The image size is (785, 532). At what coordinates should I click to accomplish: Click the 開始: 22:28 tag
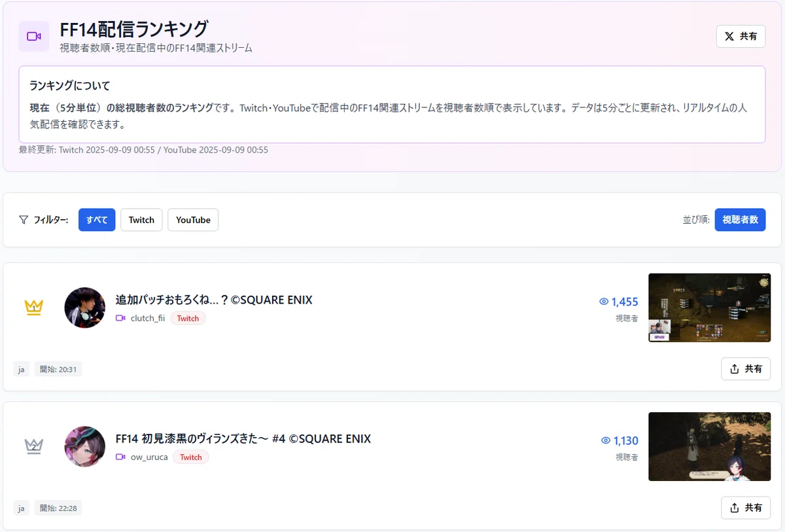(58, 508)
